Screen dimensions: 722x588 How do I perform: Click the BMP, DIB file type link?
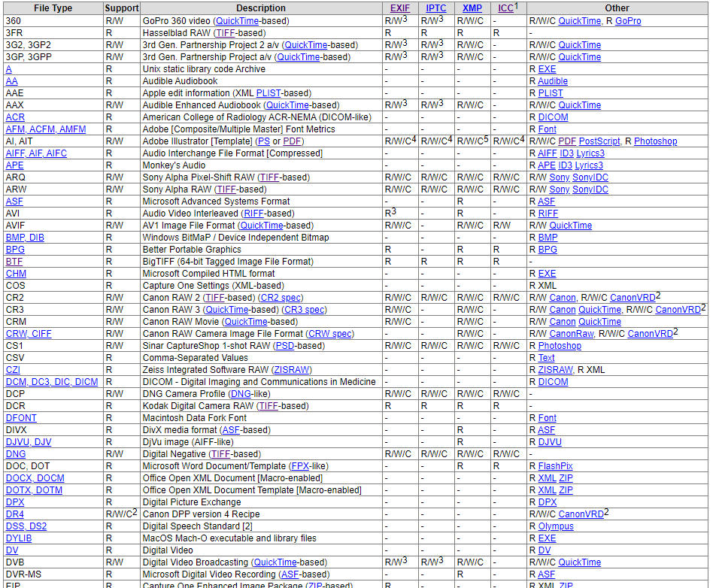coord(25,238)
